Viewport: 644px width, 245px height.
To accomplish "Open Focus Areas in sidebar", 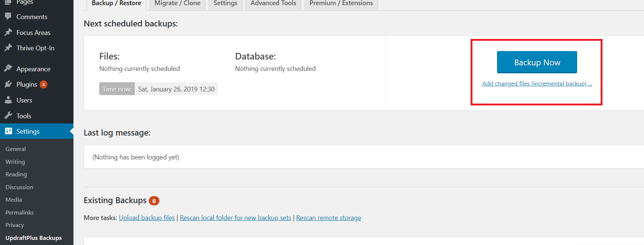I will [37, 33].
